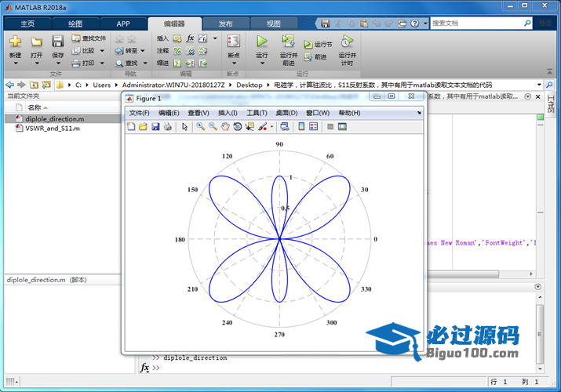Select VSWR_and_S11.m in current folder
The image size is (561, 392).
tap(53, 129)
